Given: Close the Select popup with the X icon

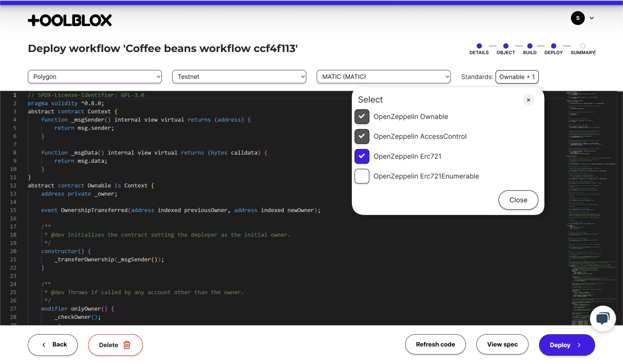Looking at the screenshot, I should 528,100.
